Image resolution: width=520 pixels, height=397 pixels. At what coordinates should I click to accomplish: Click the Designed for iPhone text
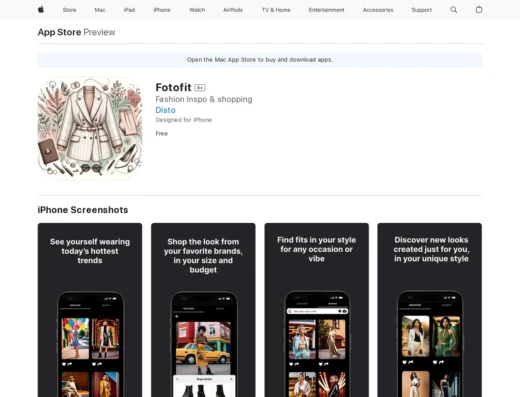pos(184,120)
